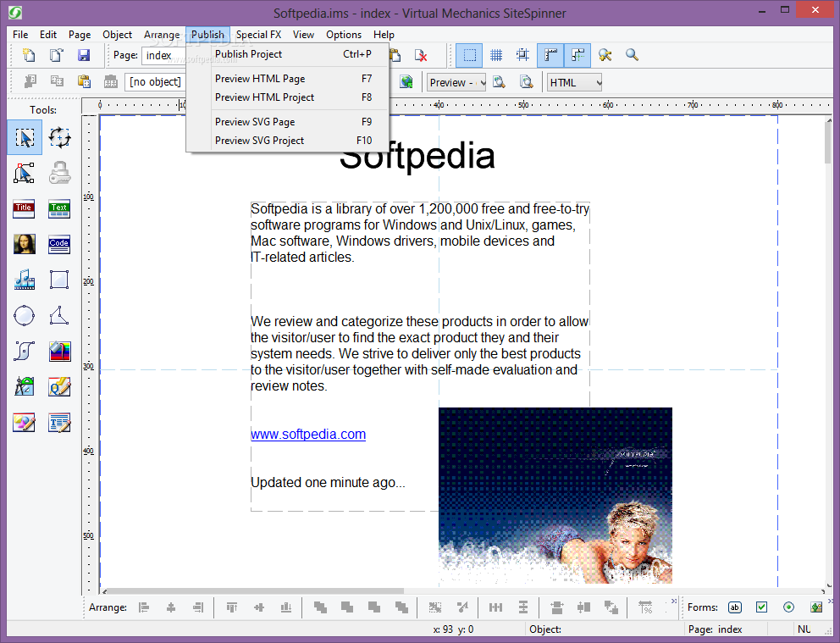Open the Options menu
The image size is (840, 643).
pos(344,35)
